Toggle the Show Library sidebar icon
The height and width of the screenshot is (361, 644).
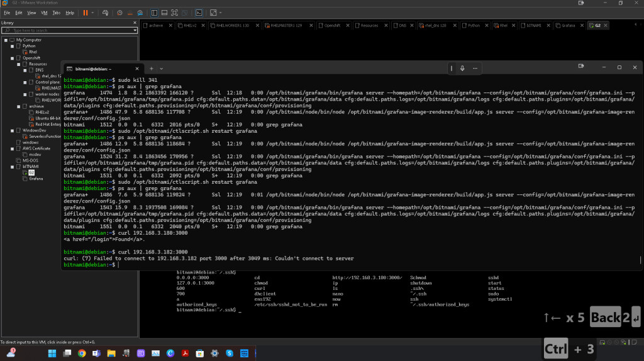155,13
